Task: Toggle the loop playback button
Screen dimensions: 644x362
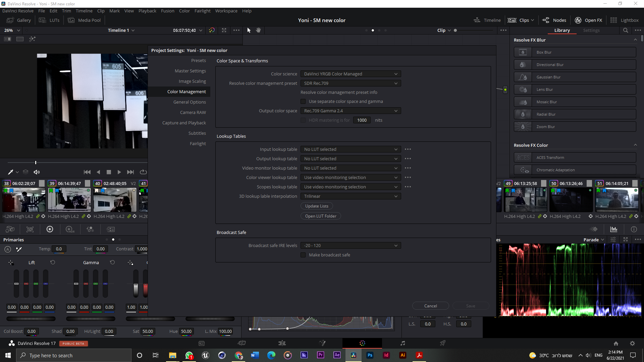Action: (143, 172)
